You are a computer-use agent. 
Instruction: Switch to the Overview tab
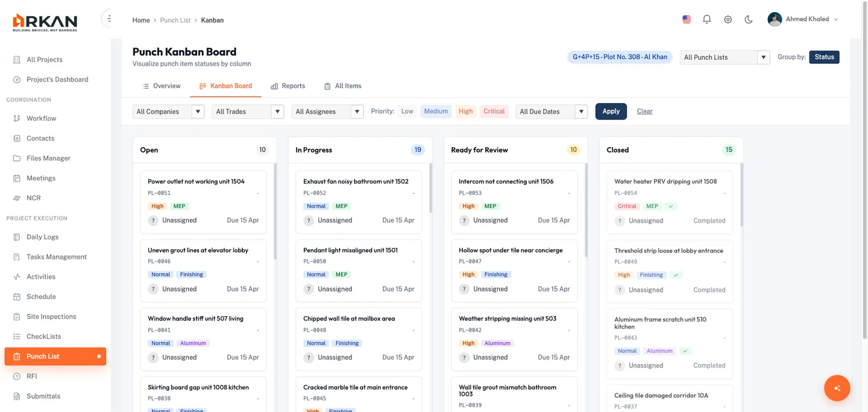162,86
